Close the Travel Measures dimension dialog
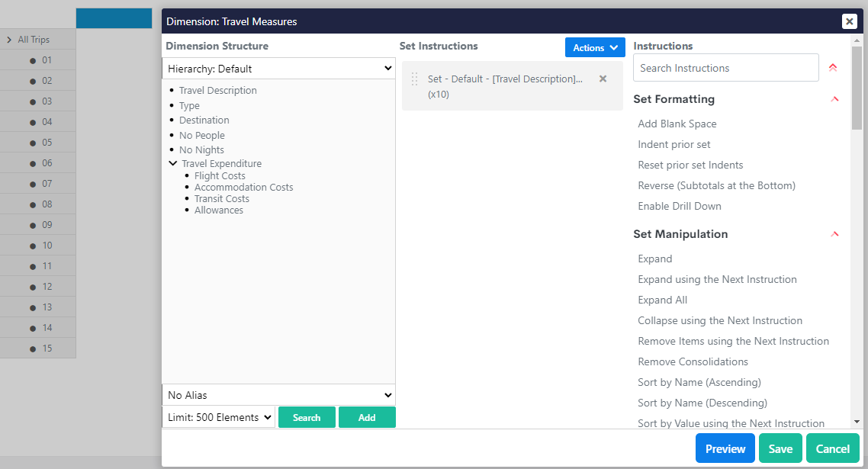This screenshot has width=868, height=469. pos(849,21)
